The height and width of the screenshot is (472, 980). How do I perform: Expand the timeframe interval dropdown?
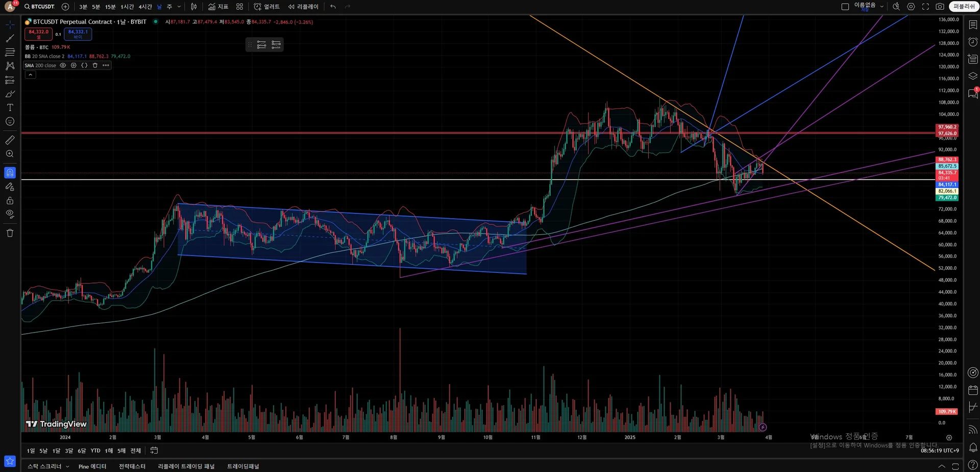(179, 7)
